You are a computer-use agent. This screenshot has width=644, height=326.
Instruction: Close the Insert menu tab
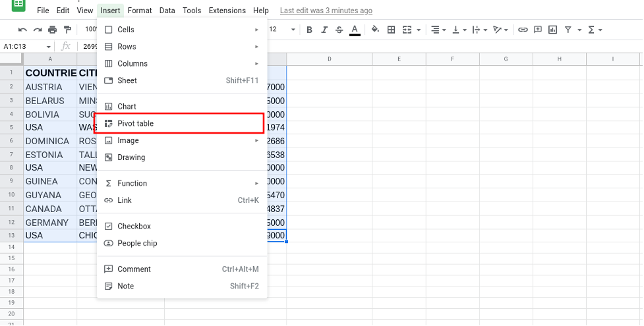tap(111, 11)
